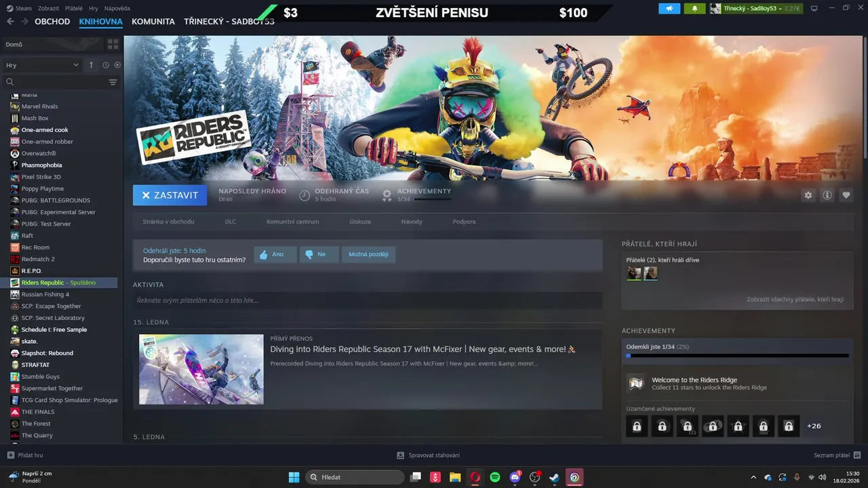This screenshot has height=488, width=868.
Task: Open Diskuze link
Action: 360,222
